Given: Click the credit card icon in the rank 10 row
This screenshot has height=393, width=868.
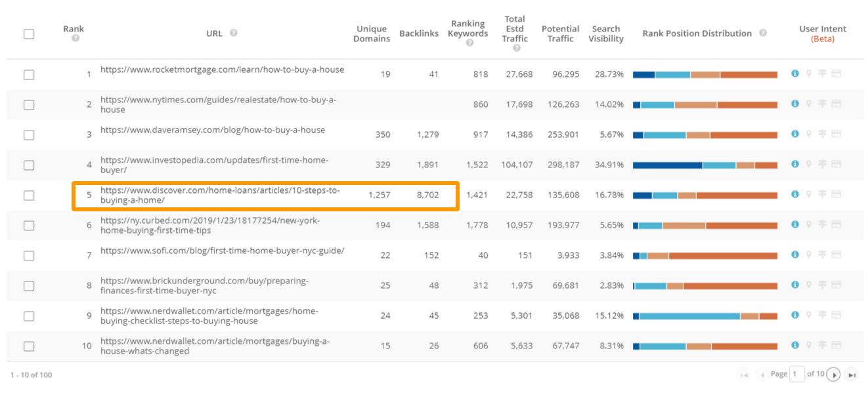Looking at the screenshot, I should (x=836, y=346).
